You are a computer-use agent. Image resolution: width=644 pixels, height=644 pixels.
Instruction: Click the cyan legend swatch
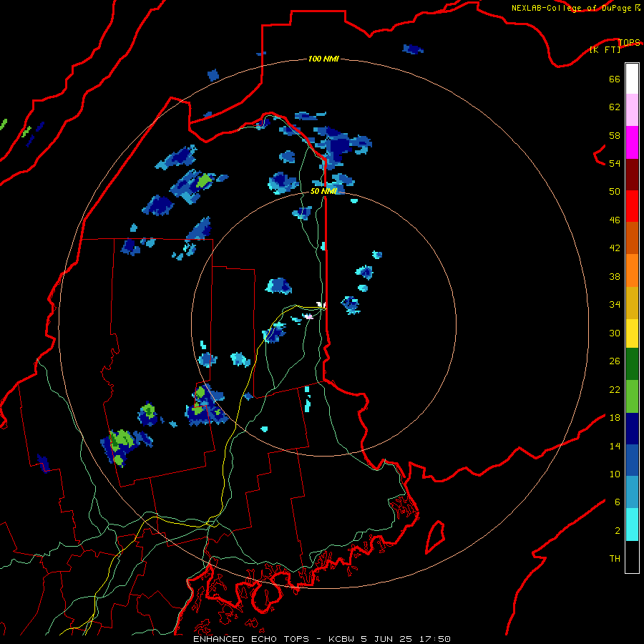[632, 525]
